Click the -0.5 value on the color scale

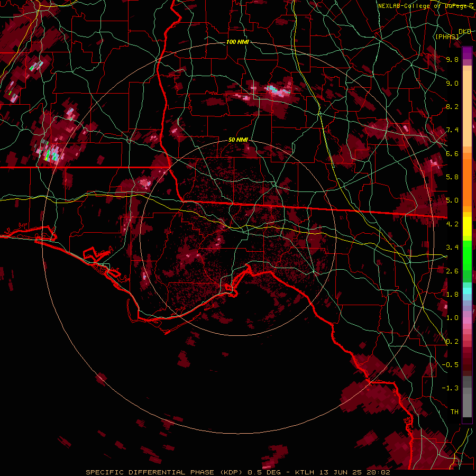point(450,365)
